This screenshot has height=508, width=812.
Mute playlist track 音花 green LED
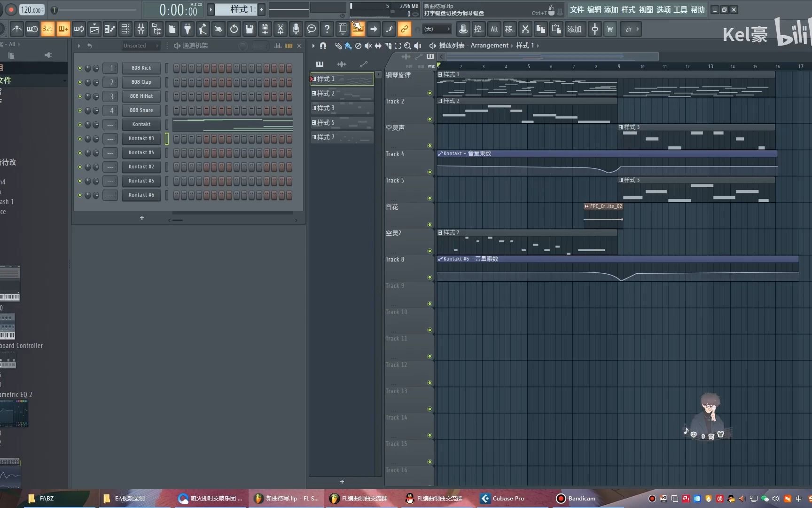coord(429,225)
